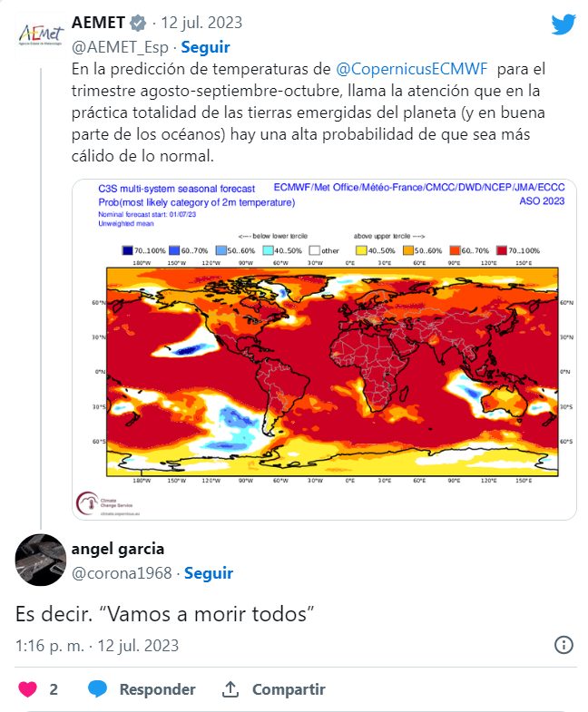Viewport: 588px width, 712px height.
Task: Click the Twitter bird logo
Action: [x=563, y=24]
